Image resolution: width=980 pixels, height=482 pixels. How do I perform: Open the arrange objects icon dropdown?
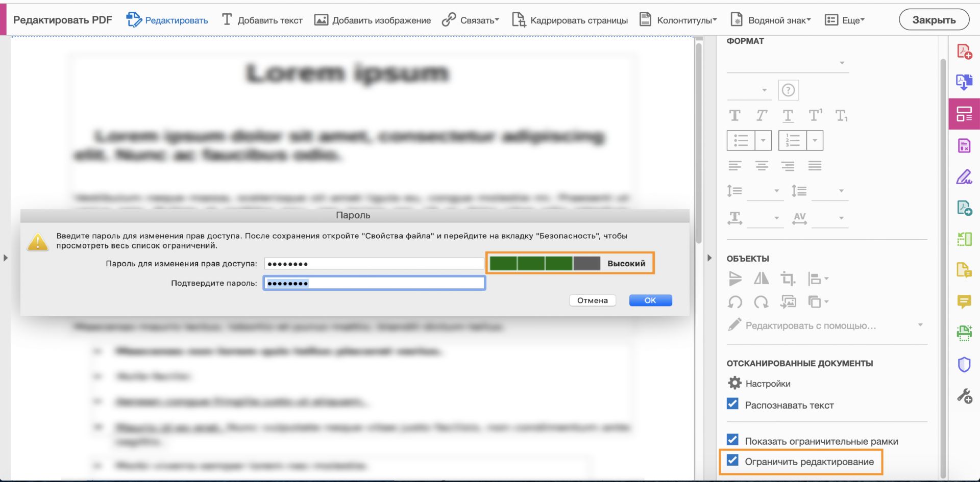coord(818,302)
